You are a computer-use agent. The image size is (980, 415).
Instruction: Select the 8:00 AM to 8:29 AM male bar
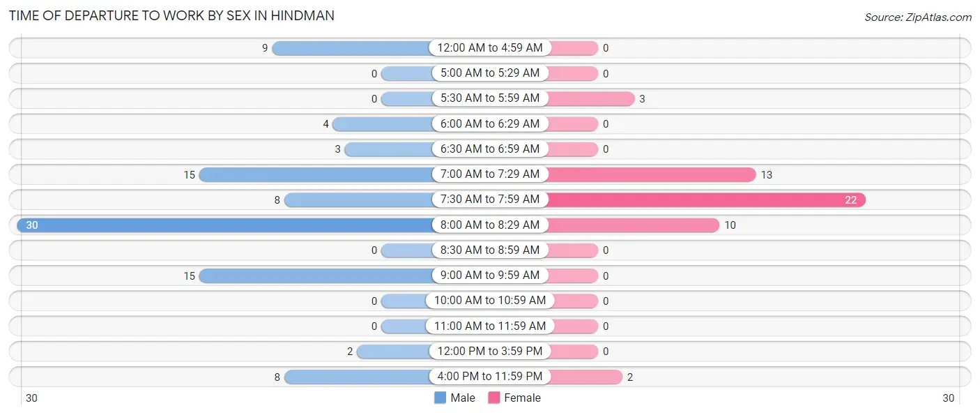click(x=224, y=225)
